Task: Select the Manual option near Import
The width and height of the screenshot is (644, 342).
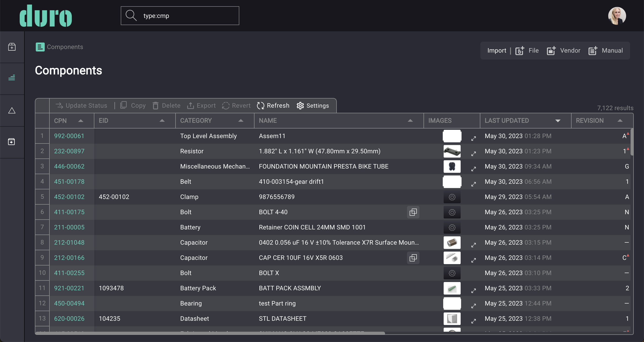Action: 612,50
